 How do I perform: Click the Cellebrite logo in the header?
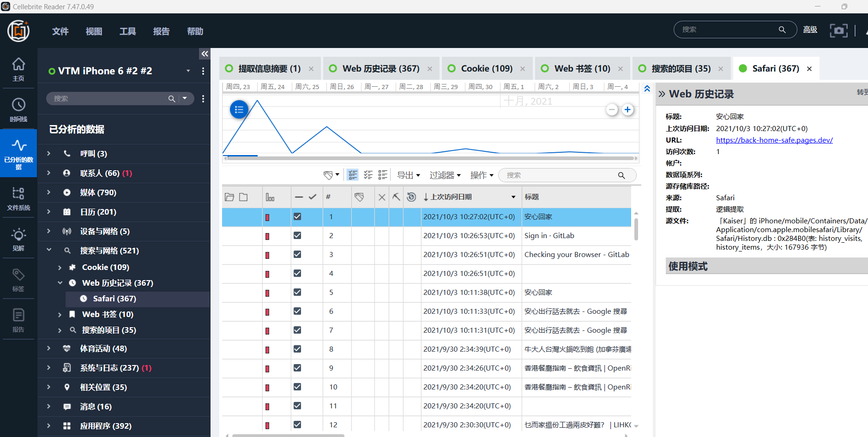pos(18,31)
